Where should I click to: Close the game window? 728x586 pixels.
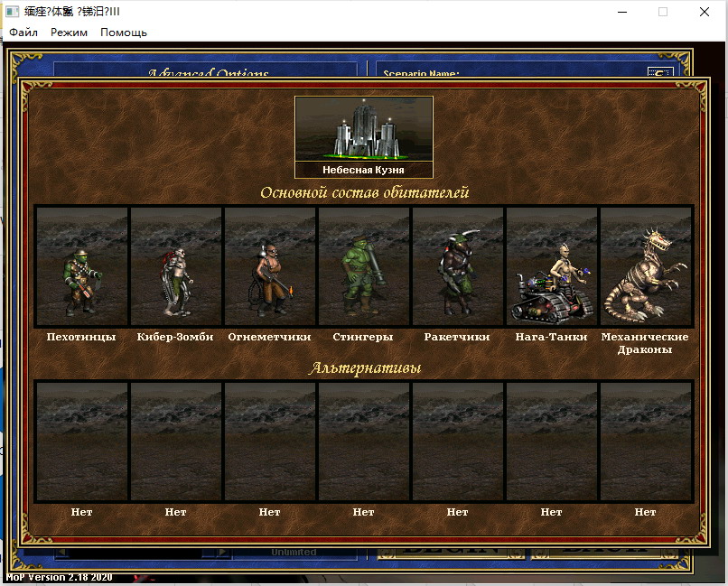[705, 12]
